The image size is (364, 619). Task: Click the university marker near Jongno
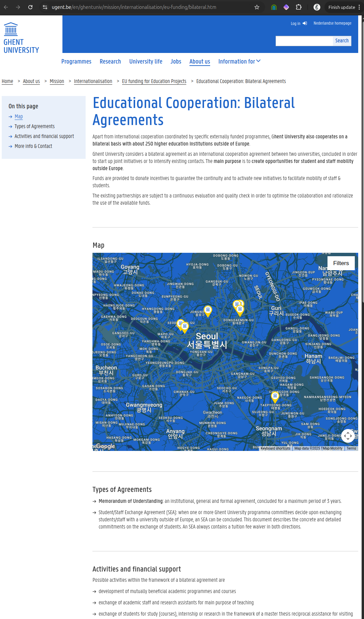click(208, 311)
